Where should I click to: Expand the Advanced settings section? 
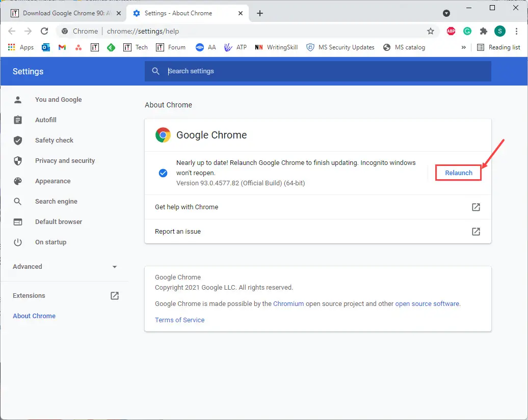[x=65, y=267]
